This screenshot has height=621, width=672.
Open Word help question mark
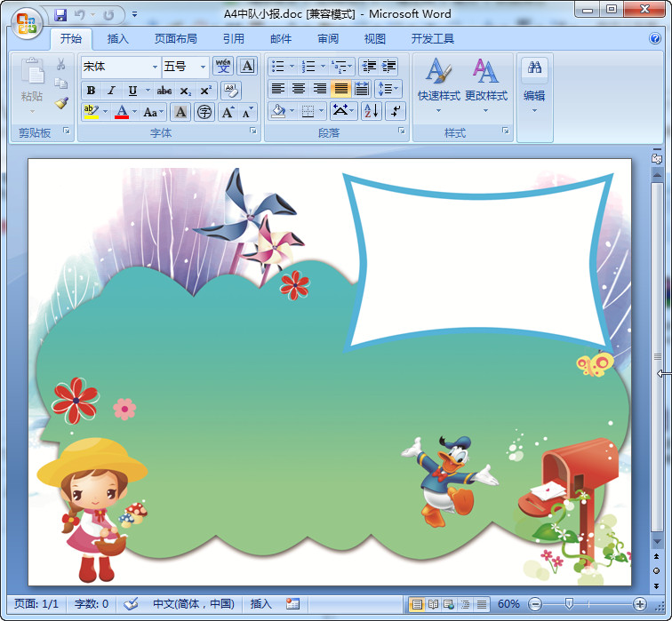point(655,38)
